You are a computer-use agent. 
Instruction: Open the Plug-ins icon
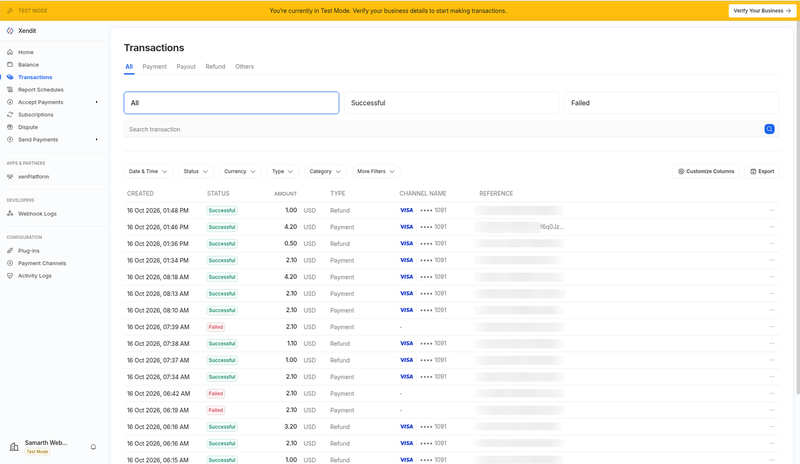tap(10, 251)
